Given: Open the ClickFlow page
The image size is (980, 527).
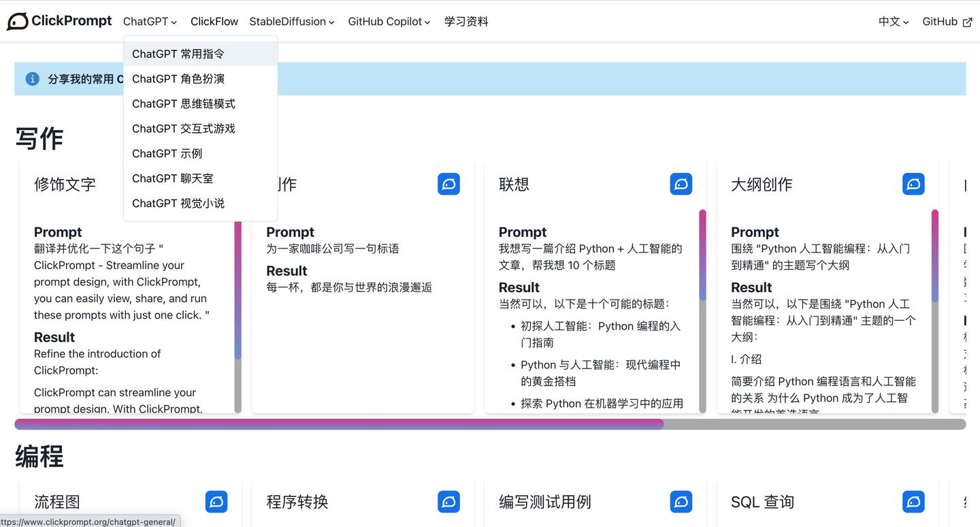Looking at the screenshot, I should [x=214, y=21].
